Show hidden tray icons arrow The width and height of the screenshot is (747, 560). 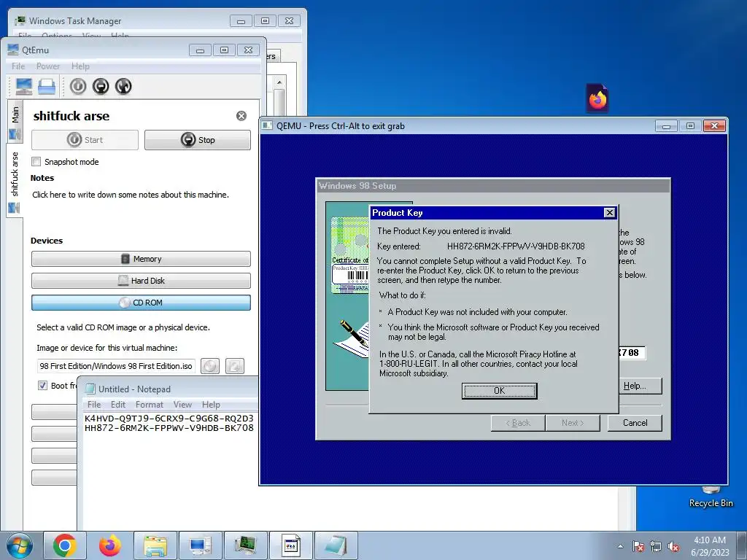[x=620, y=546]
